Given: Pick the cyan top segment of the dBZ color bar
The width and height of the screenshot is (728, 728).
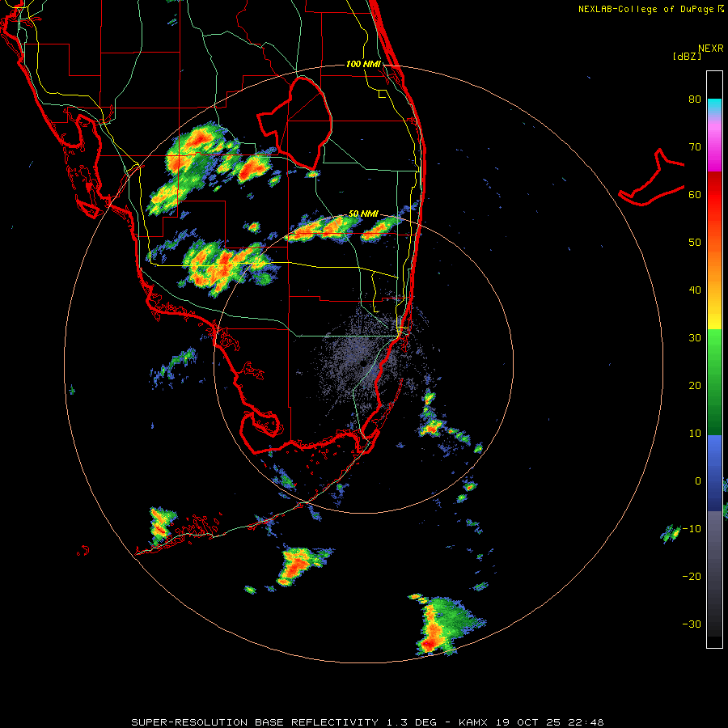Looking at the screenshot, I should pyautogui.click(x=714, y=105).
